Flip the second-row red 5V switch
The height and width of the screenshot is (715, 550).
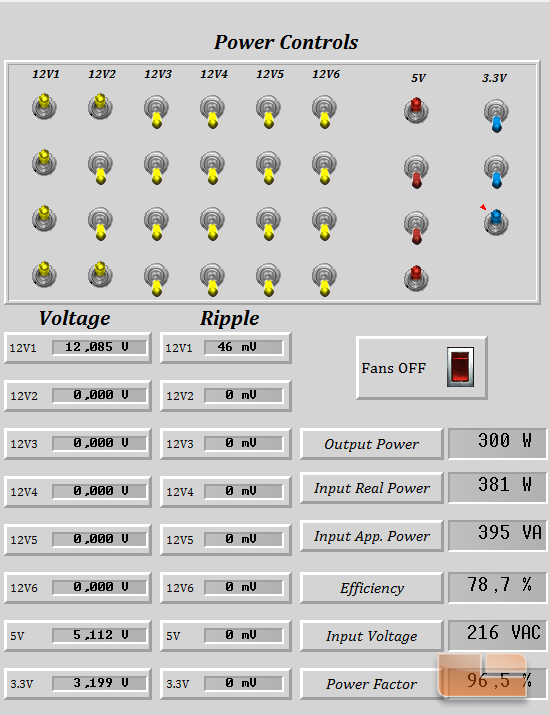[x=416, y=172]
